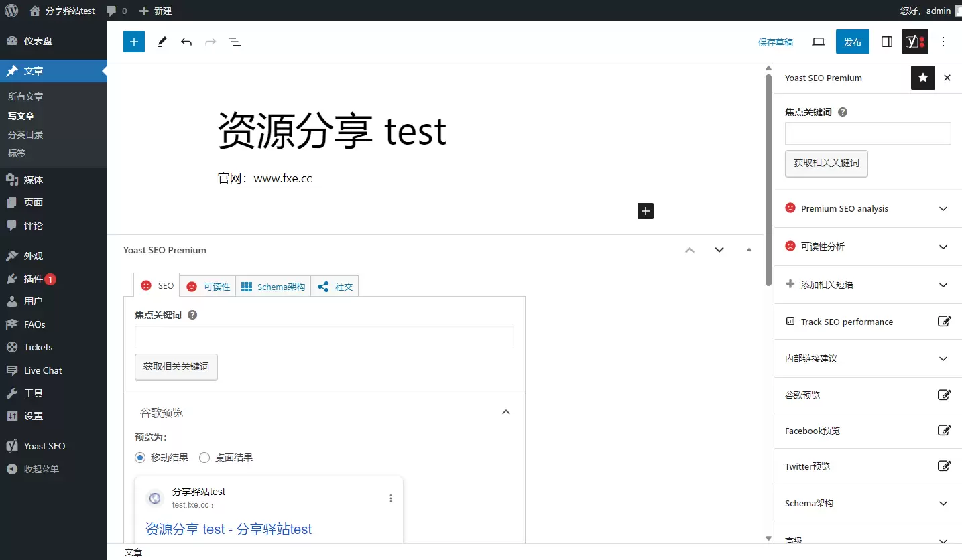This screenshot has height=560, width=962.
Task: Open 分类目录 submenu link
Action: point(25,135)
